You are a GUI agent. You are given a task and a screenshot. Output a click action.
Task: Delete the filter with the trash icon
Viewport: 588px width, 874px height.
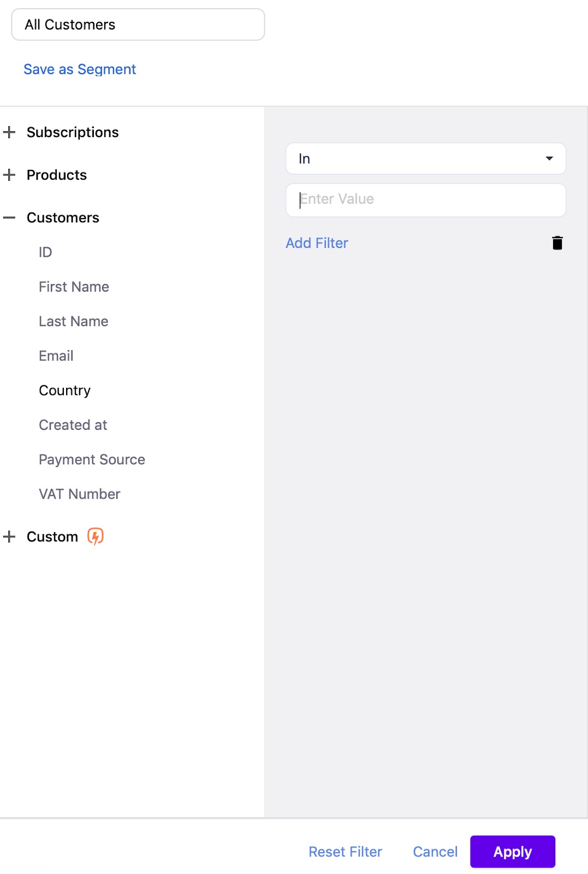557,243
